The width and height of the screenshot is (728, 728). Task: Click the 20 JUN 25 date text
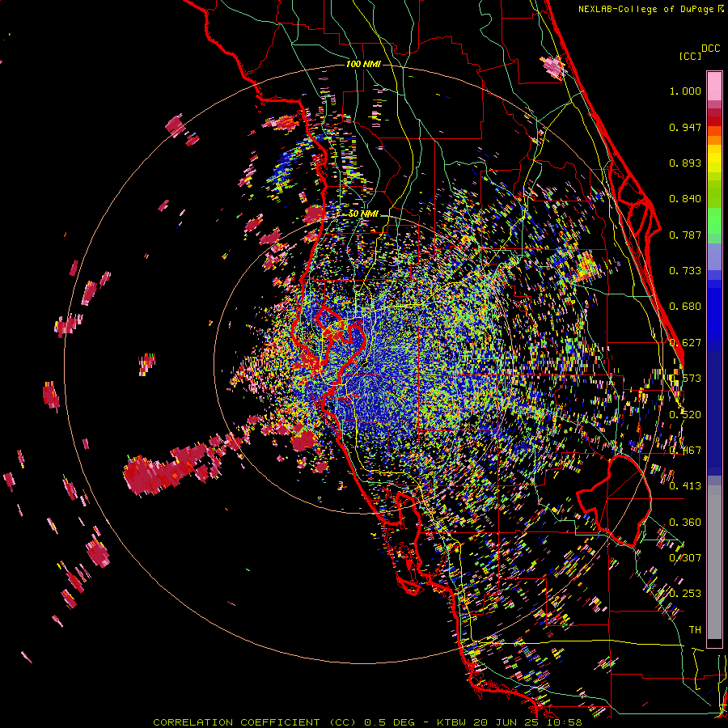point(507,722)
